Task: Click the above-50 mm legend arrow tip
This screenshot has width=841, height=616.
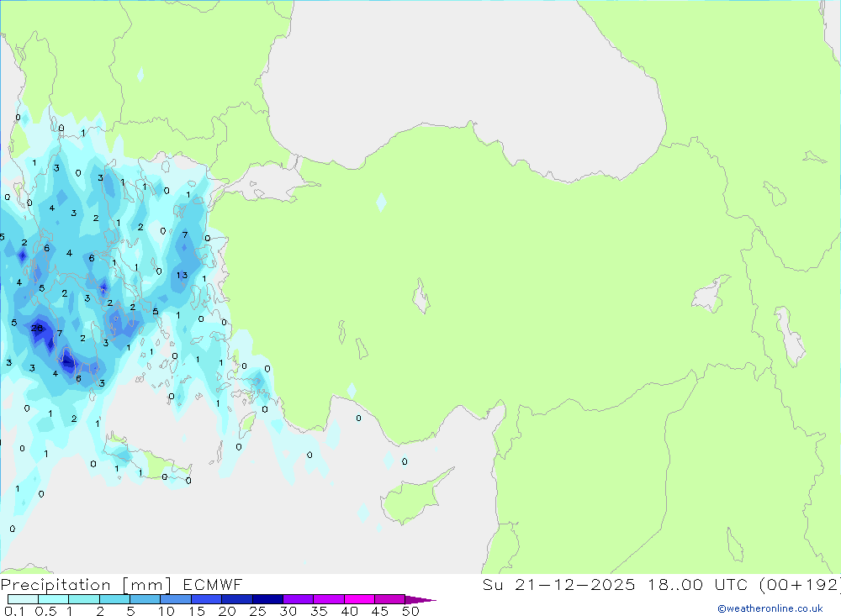Action: tap(420, 600)
